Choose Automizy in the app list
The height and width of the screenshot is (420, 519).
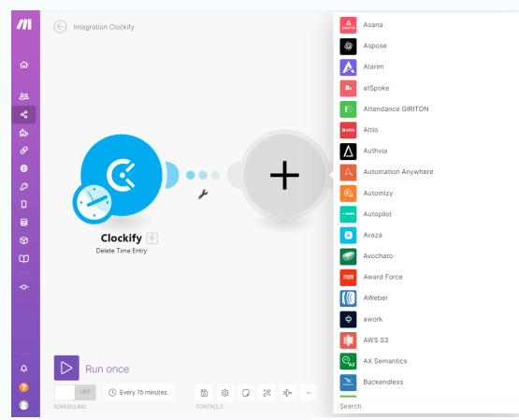pos(427,194)
